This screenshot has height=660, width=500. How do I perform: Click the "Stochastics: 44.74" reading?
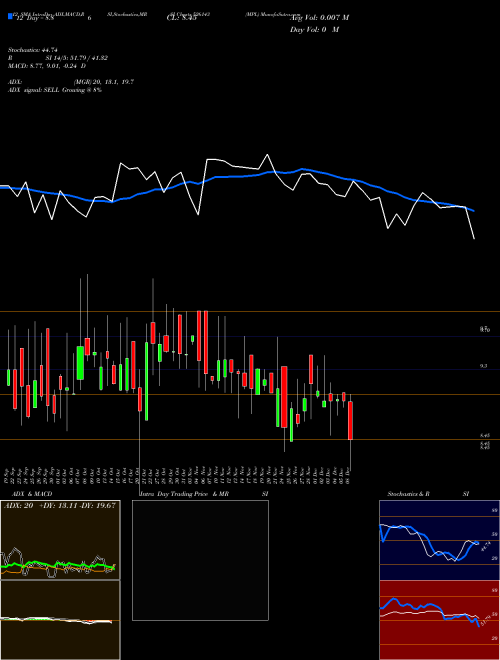pyautogui.click(x=32, y=50)
